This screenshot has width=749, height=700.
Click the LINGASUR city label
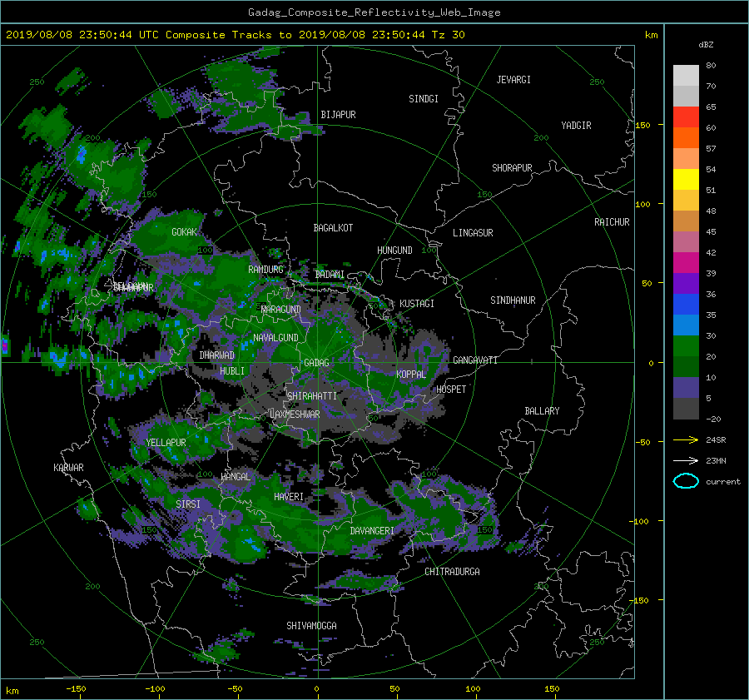click(x=473, y=233)
